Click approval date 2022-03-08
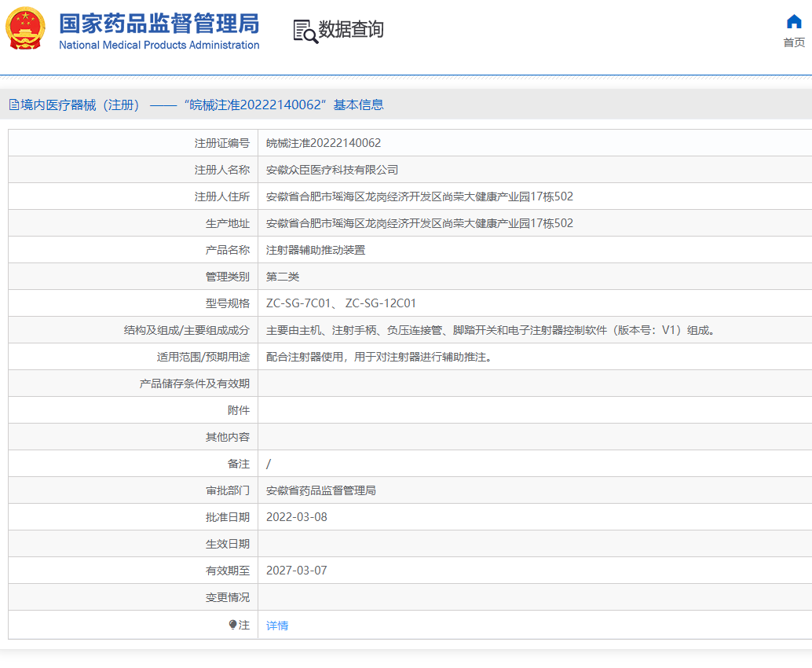Screen dimensions: 812x668 297,517
